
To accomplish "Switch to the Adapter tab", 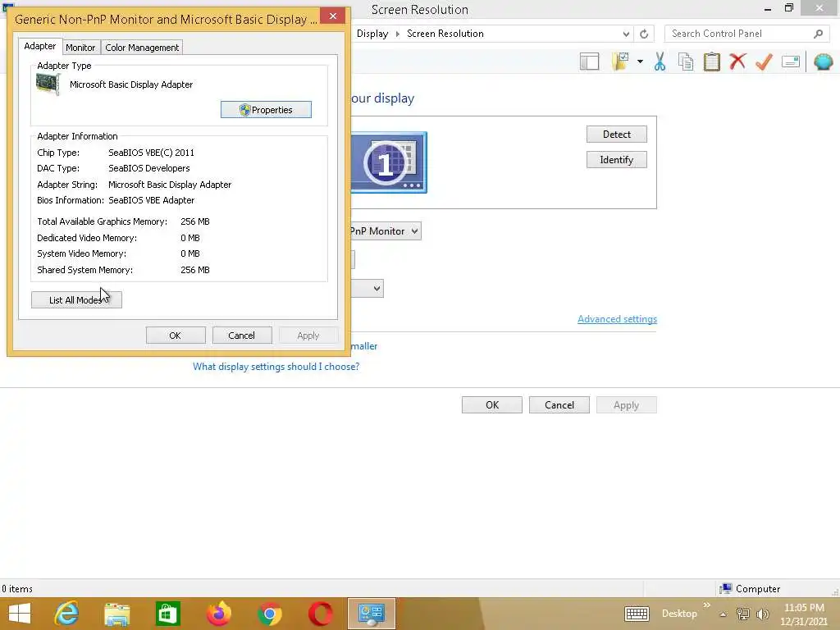I will (x=40, y=46).
